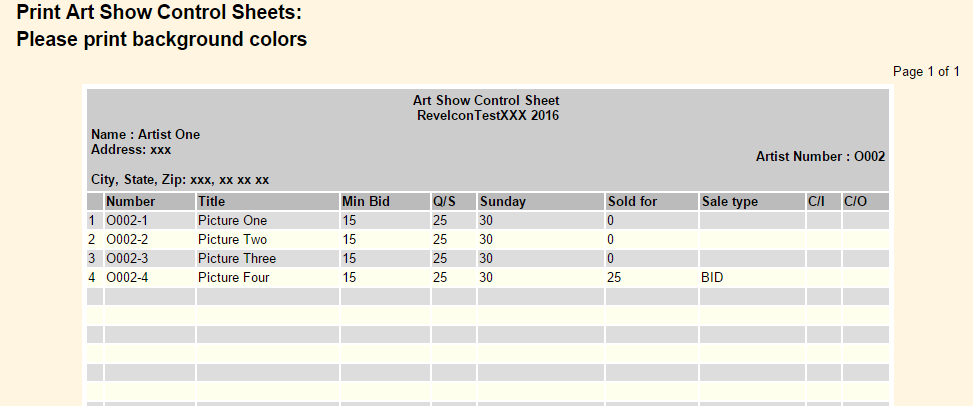Image resolution: width=973 pixels, height=406 pixels.
Task: Click the Sale type column header
Action: [752, 202]
